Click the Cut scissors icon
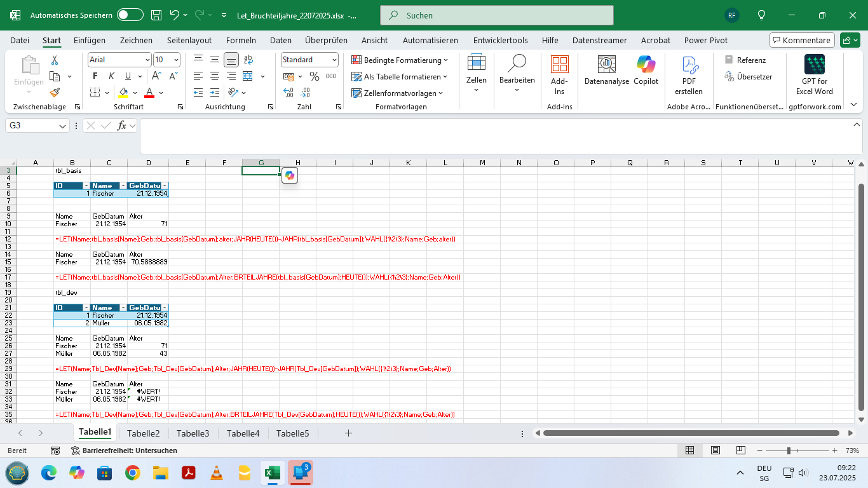Image resolution: width=868 pixels, height=488 pixels. [55, 60]
